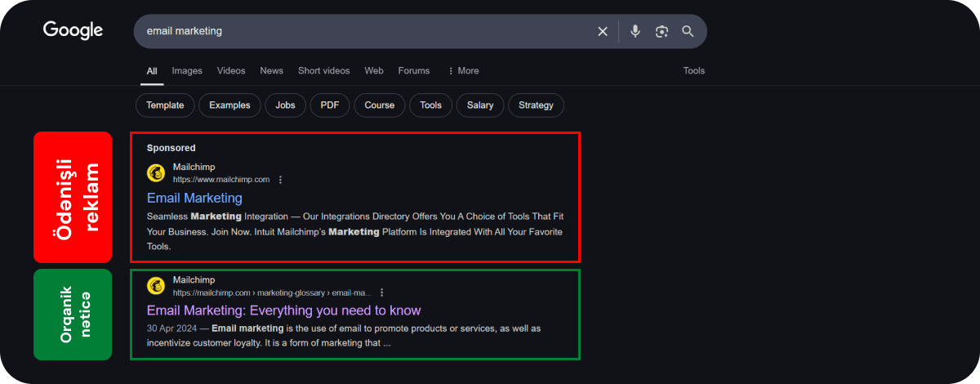This screenshot has width=980, height=384.
Task: Open the sponsored Email Marketing link
Action: 194,199
